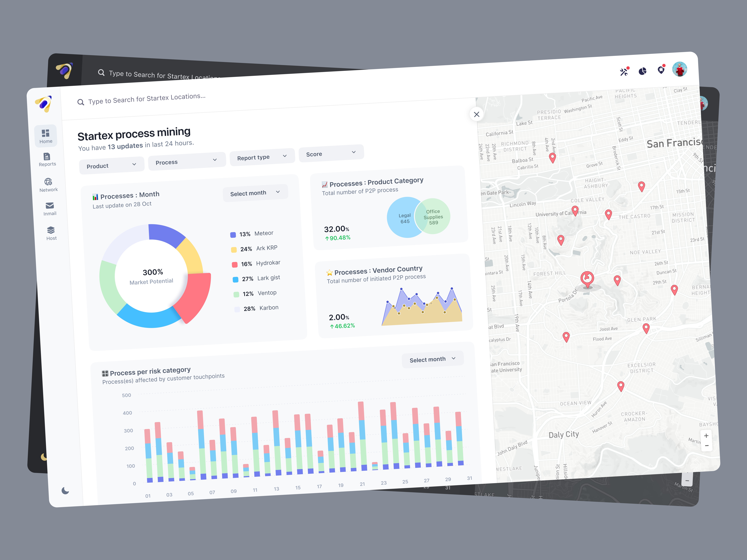Select the map pin near Glen Park
747x560 pixels.
[646, 328]
